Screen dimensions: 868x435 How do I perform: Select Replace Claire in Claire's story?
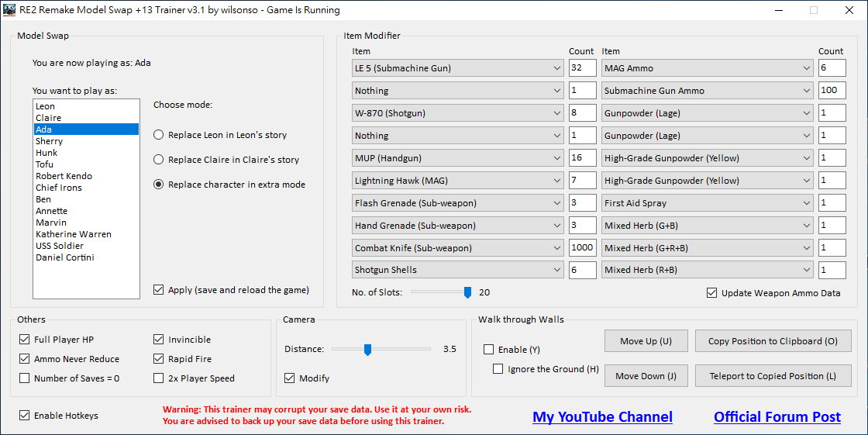coord(159,160)
